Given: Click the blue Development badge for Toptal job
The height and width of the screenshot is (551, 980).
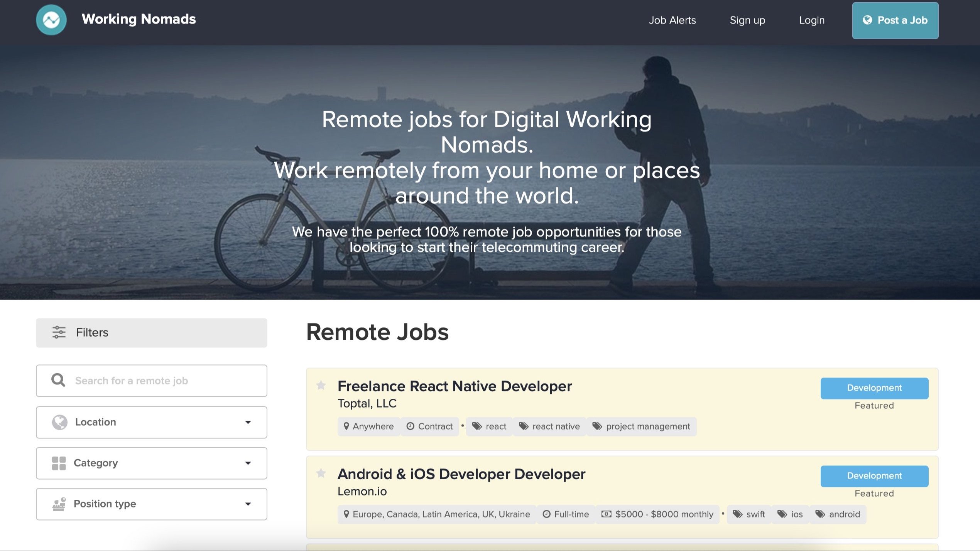Looking at the screenshot, I should click(874, 388).
